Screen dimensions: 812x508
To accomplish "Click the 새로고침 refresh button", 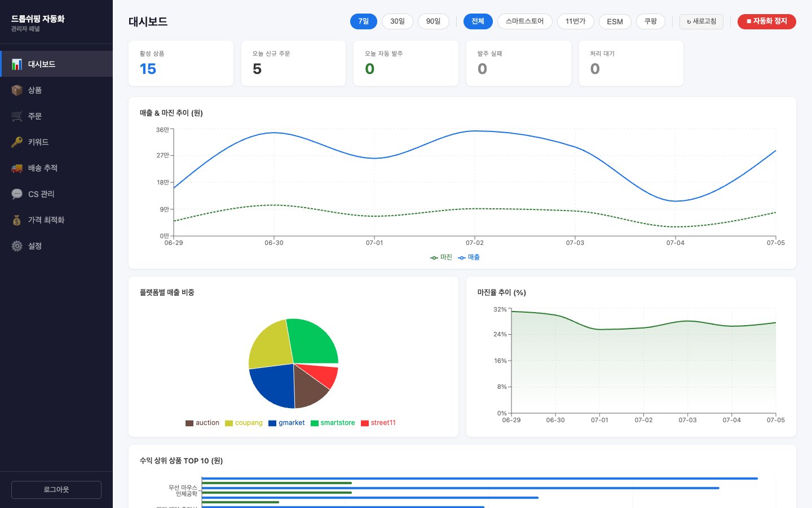I will click(701, 21).
